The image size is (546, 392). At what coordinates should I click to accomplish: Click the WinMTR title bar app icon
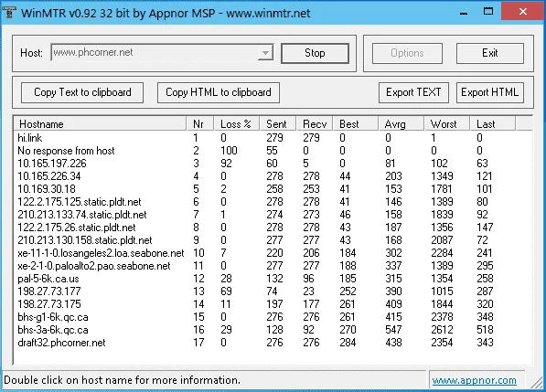[x=9, y=13]
